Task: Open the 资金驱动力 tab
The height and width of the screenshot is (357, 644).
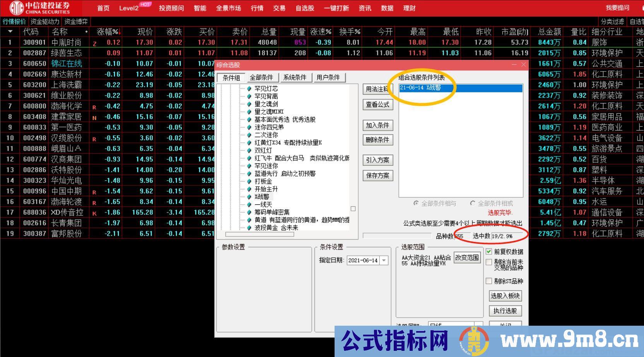Action: tap(45, 22)
